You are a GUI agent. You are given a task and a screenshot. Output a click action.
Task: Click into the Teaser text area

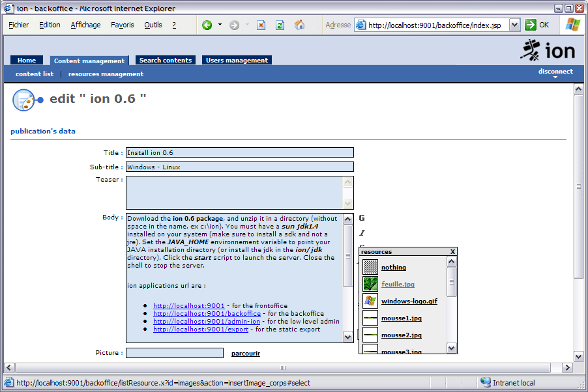click(x=235, y=193)
